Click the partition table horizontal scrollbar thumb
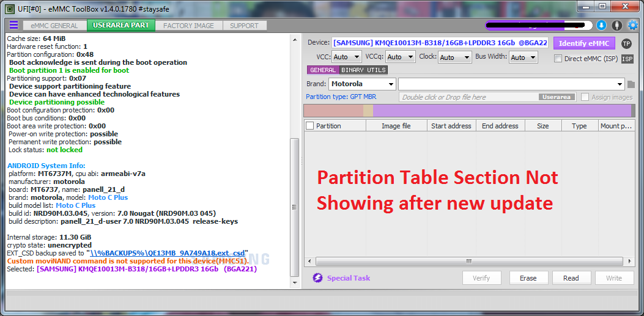This screenshot has width=644, height=316. [468, 261]
